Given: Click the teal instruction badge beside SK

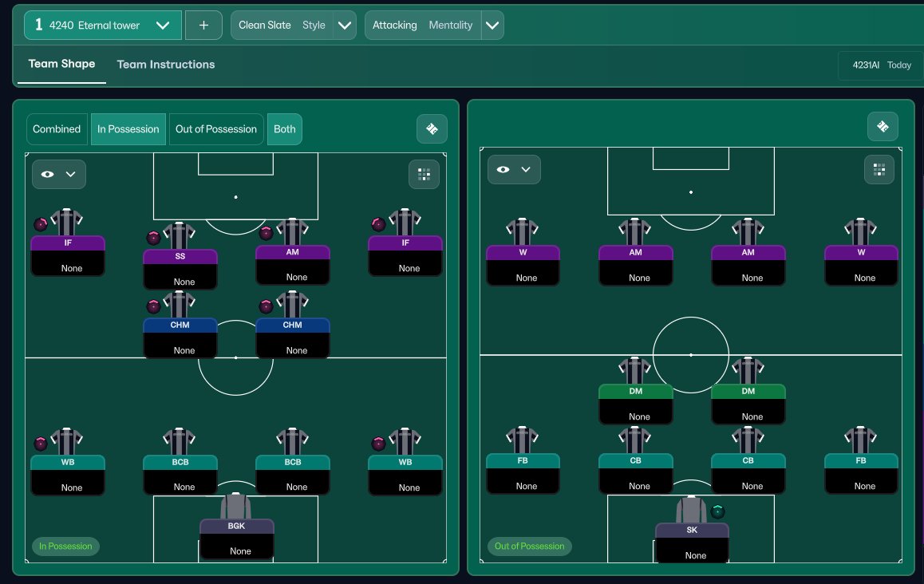Looking at the screenshot, I should (x=717, y=511).
